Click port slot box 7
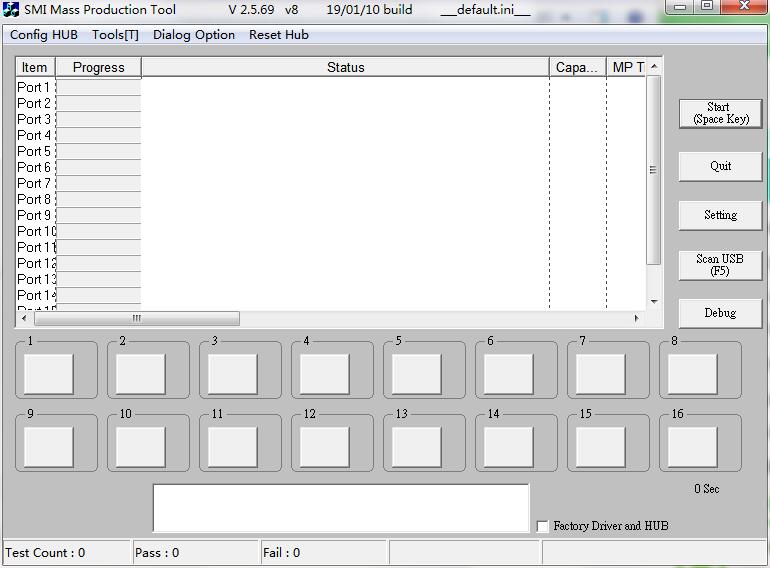Screen dimensions: 770x568 coord(601,374)
